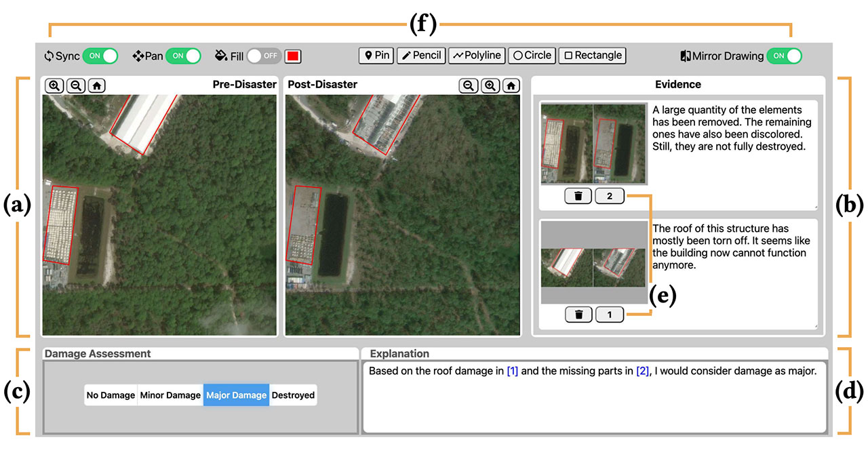Delete evidence item 2 with trash icon

coord(578,196)
